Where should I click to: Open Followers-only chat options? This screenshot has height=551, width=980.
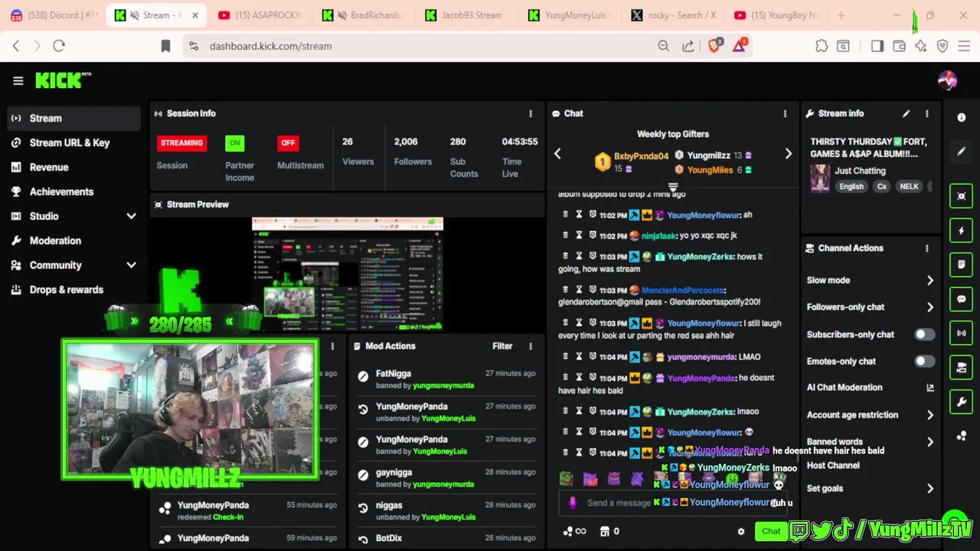pyautogui.click(x=870, y=307)
